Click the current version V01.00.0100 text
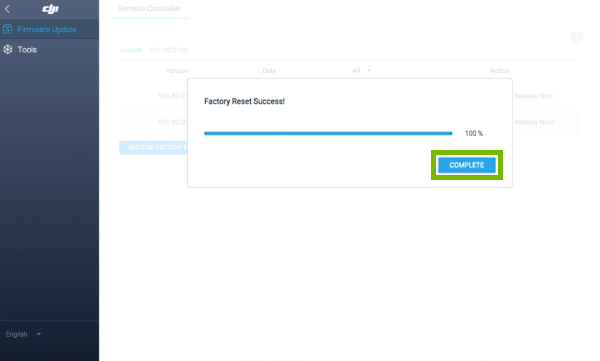 point(168,50)
